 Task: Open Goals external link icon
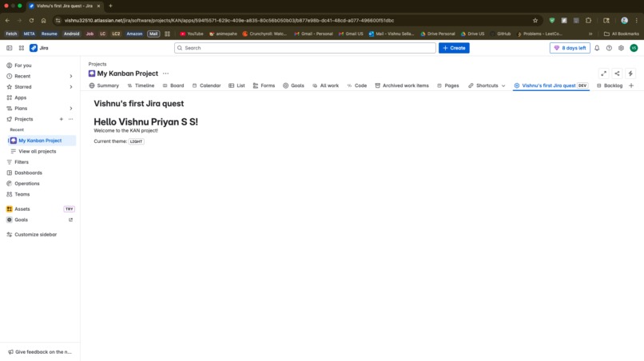coord(70,220)
